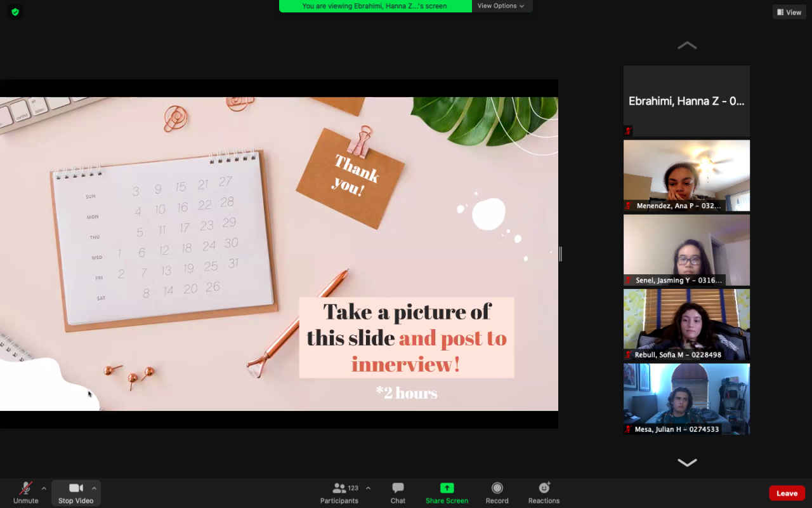Viewport: 812px width, 508px height.
Task: Select Menendez, Ana P video tile
Action: (686, 175)
